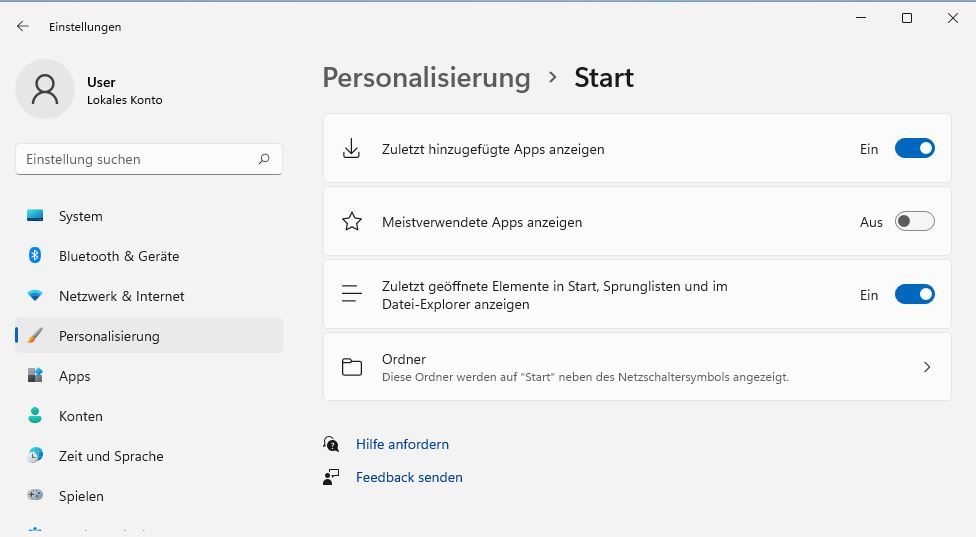Click the Netzwerk & Internet wifi icon
Image resolution: width=976 pixels, height=537 pixels.
click(x=35, y=296)
